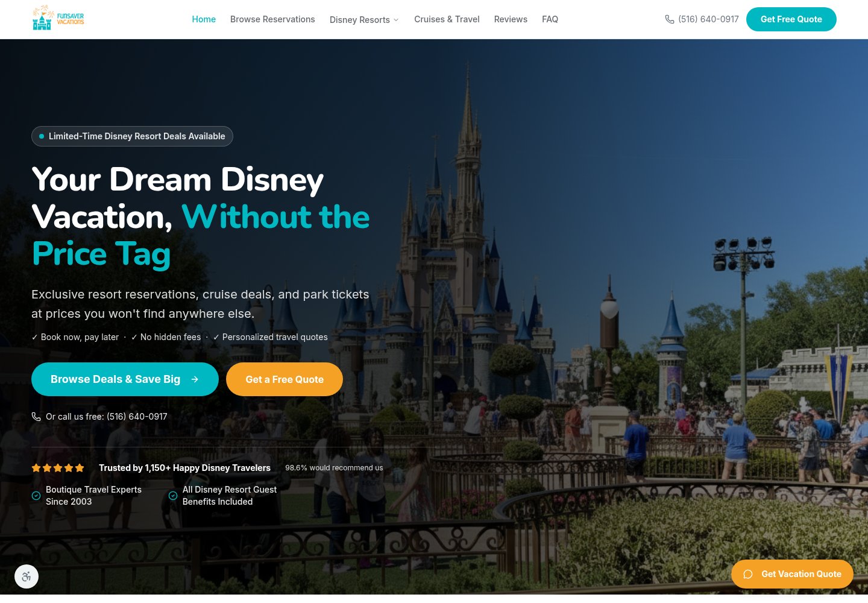Click the Your Dream Disney headline text
868x603 pixels.
(178, 180)
